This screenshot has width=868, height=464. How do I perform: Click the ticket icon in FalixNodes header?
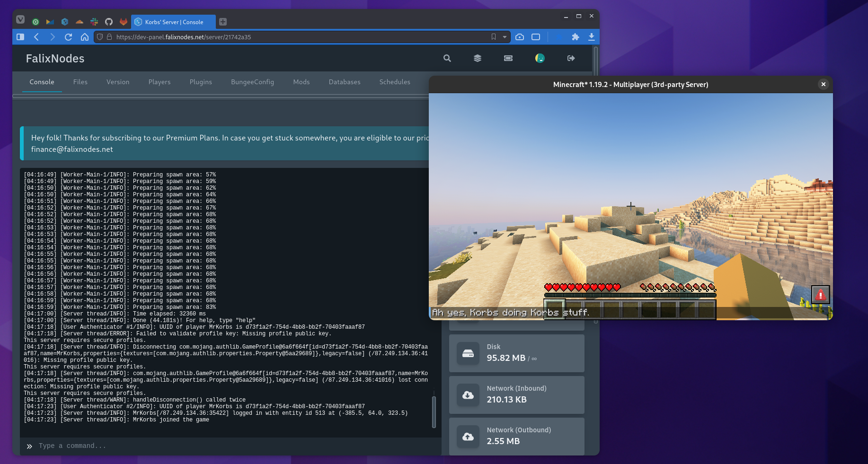pos(508,58)
